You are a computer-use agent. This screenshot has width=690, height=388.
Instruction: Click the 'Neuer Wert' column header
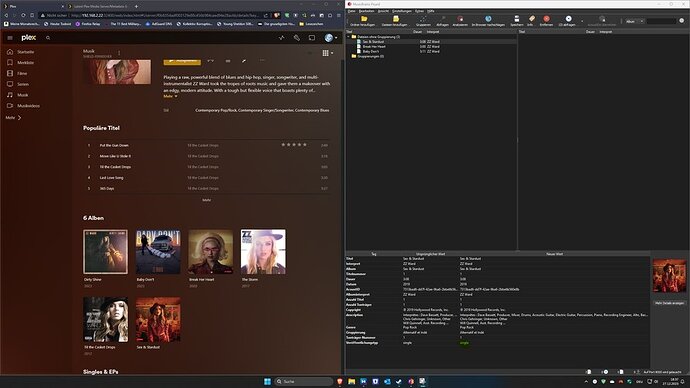coord(554,254)
